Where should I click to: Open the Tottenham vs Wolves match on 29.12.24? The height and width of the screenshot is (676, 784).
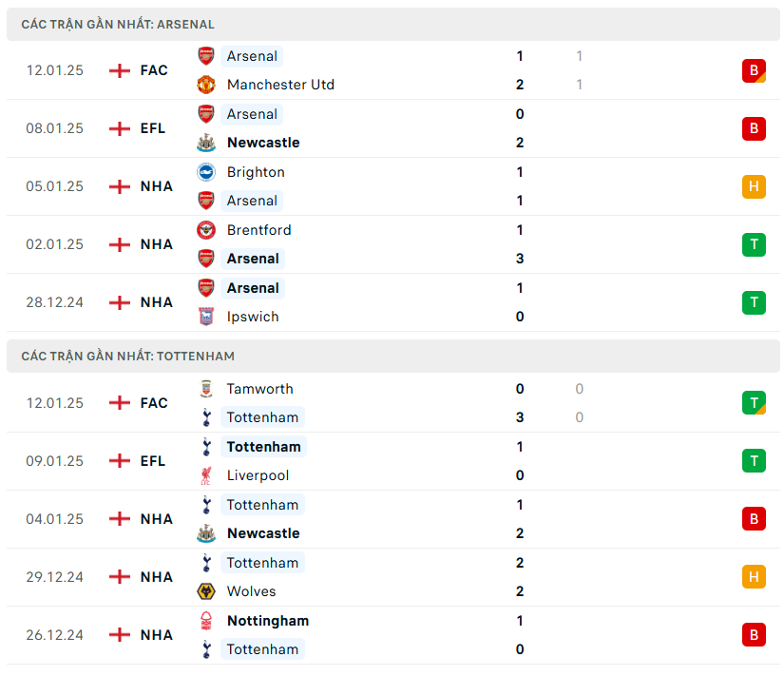tap(380, 577)
